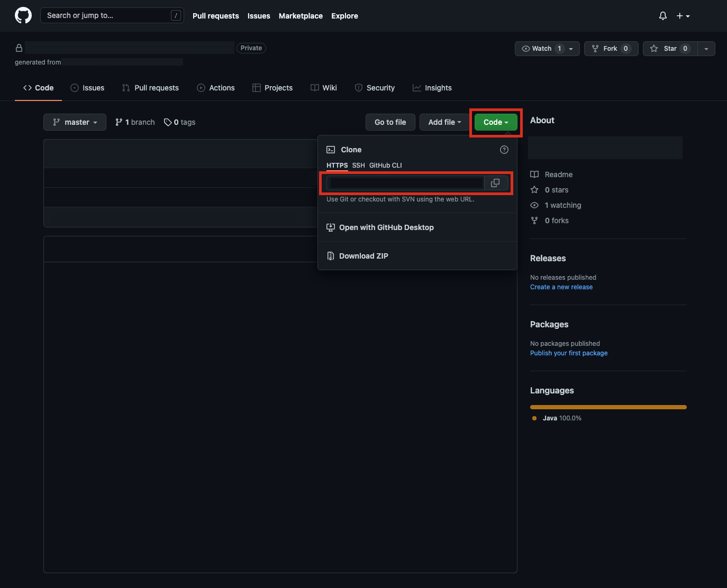
Task: Switch to the Security tab
Action: 375,88
